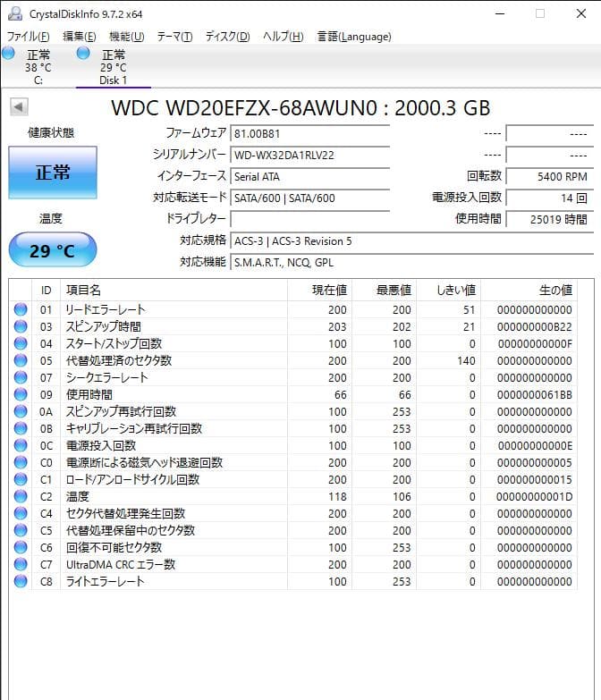
Task: Click status orb of 05 代替処理済のセクタ数 row
Action: point(21,360)
